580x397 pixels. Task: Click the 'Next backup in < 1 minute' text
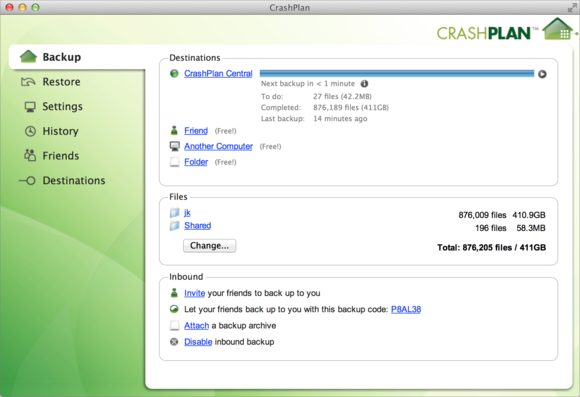[x=308, y=84]
